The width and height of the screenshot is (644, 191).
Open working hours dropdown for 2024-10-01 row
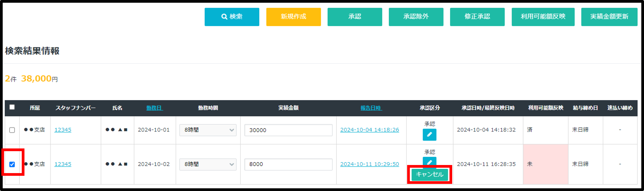[208, 130]
